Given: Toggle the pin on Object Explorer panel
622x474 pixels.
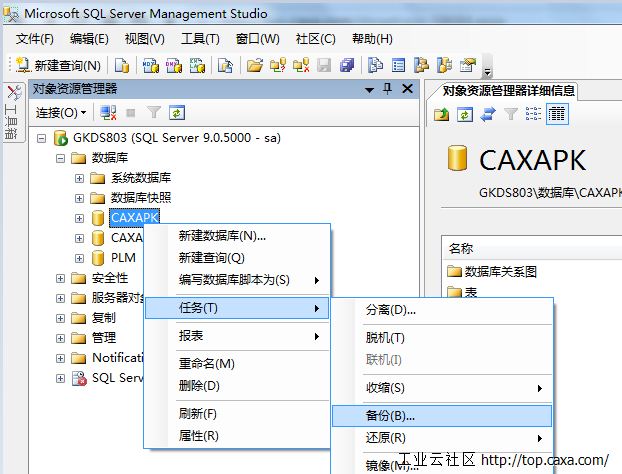Looking at the screenshot, I should pos(388,89).
